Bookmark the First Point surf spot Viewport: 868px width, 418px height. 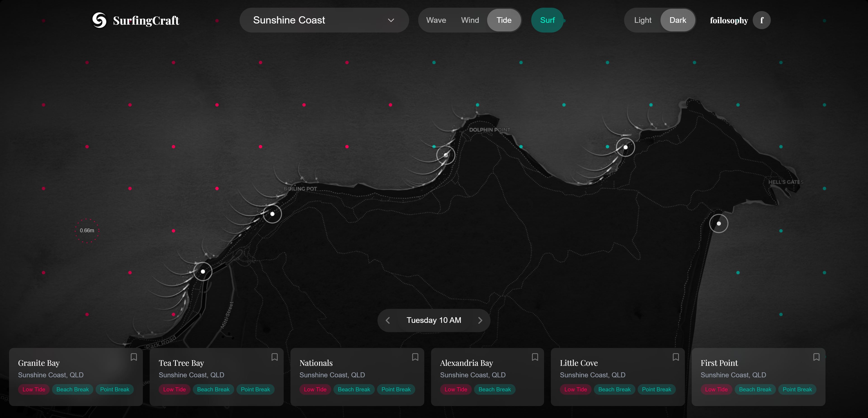click(816, 357)
